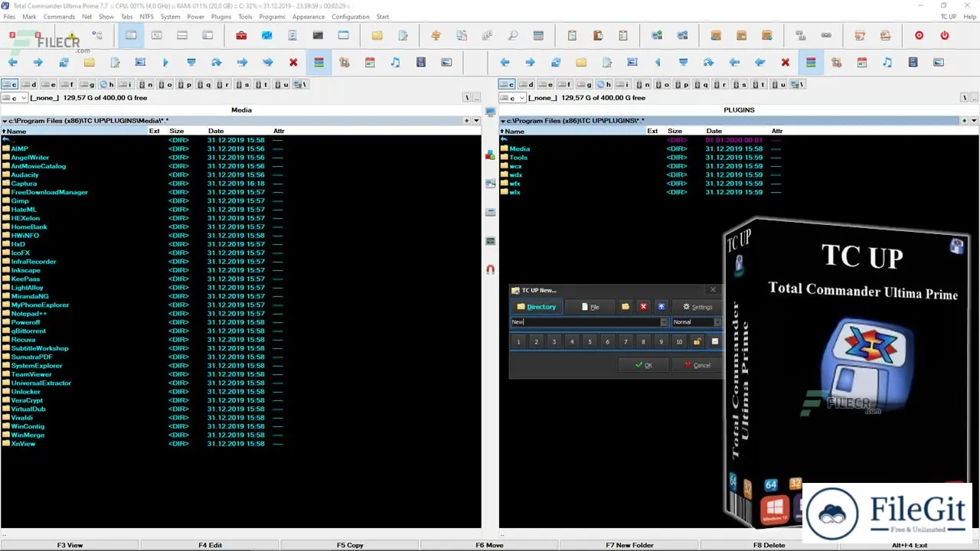Select the Audacity folder in left panel
Image resolution: width=980 pixels, height=551 pixels.
pyautogui.click(x=24, y=174)
